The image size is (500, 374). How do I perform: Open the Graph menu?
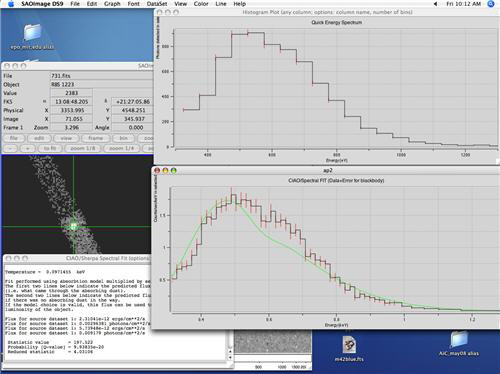click(x=112, y=4)
